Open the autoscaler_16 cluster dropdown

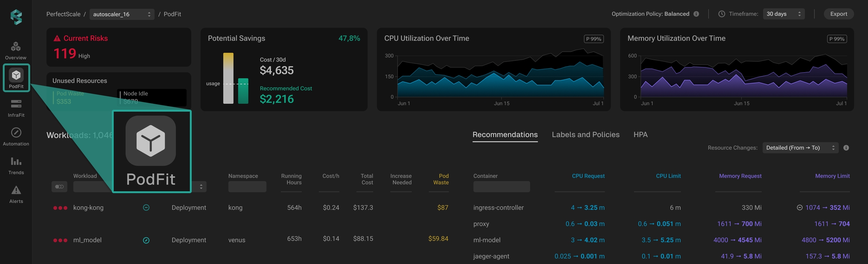click(122, 14)
